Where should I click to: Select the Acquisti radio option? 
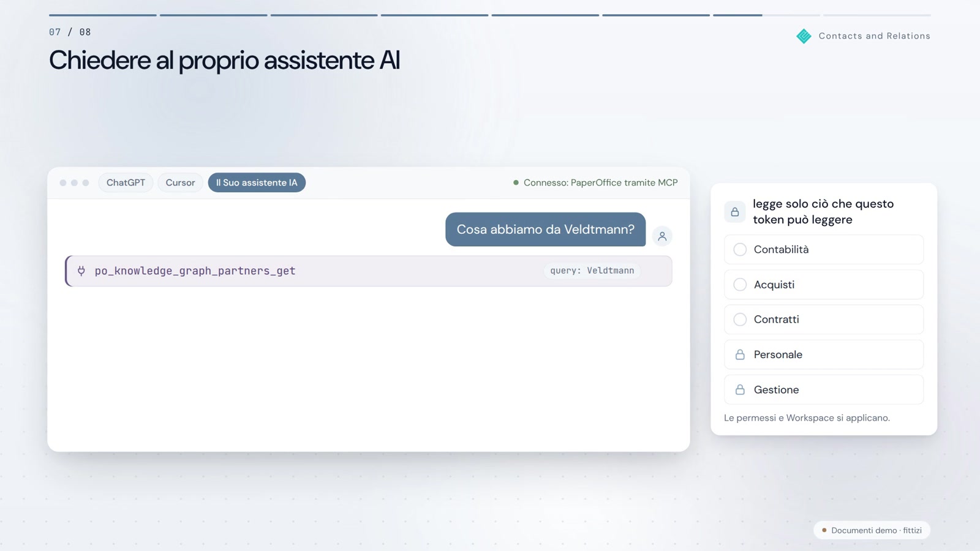740,285
